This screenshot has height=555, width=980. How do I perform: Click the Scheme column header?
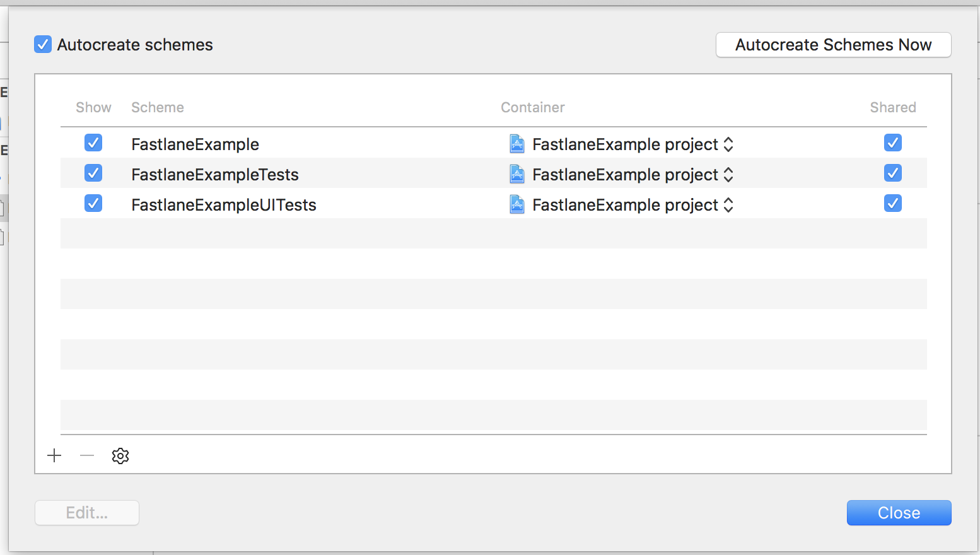(x=158, y=107)
